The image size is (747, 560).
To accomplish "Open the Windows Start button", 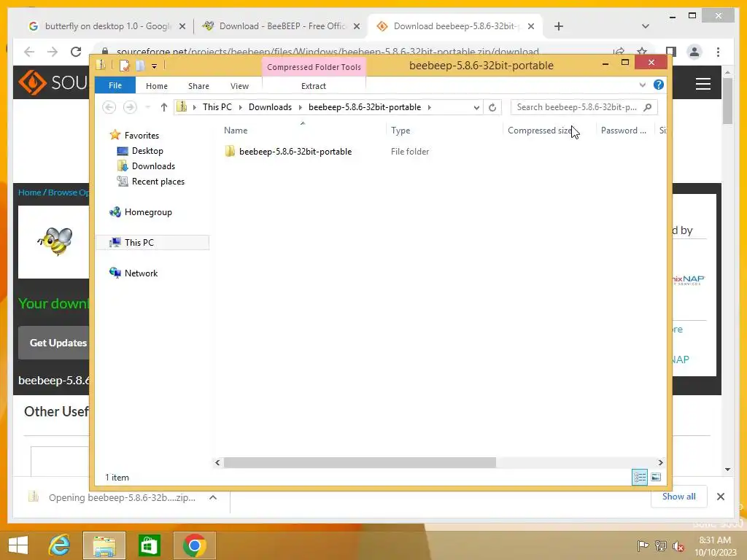I will 18,545.
